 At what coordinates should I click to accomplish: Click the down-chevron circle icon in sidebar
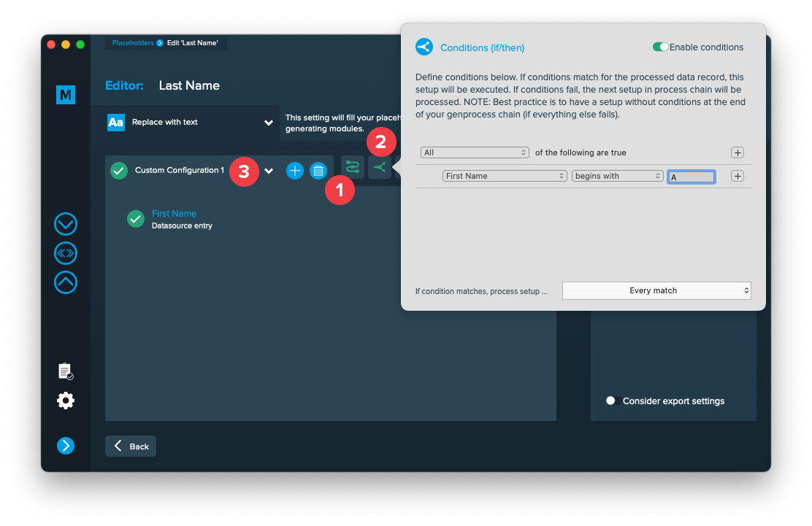pyautogui.click(x=66, y=223)
